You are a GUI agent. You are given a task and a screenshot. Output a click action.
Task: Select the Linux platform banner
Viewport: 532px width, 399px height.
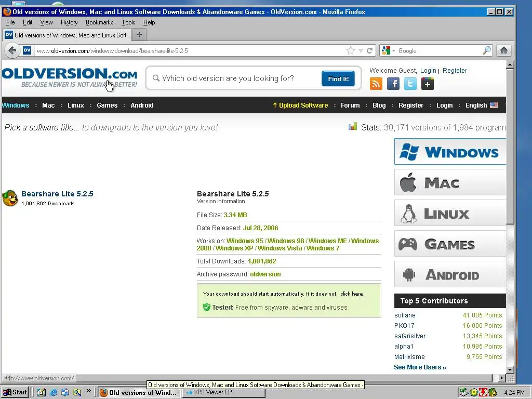point(450,213)
